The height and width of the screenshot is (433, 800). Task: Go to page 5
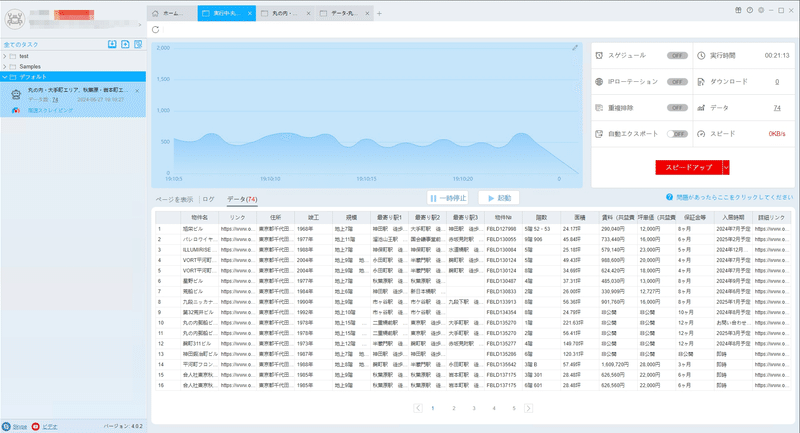514,408
